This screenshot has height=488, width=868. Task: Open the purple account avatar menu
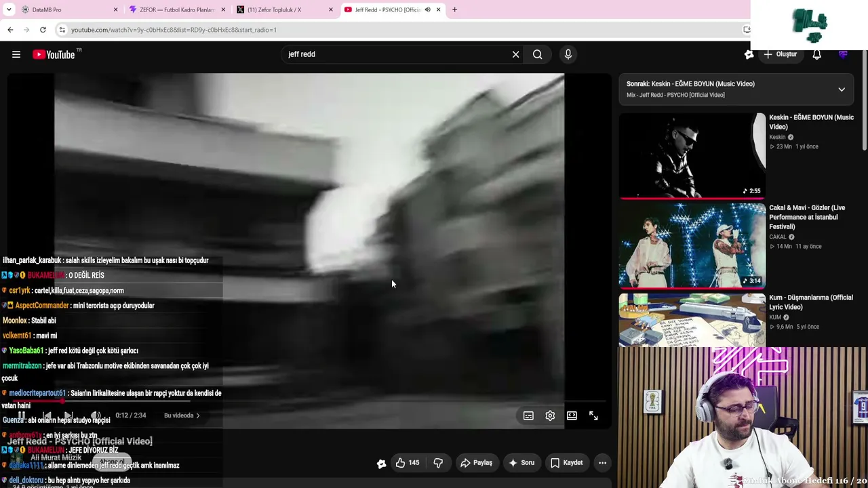[843, 54]
